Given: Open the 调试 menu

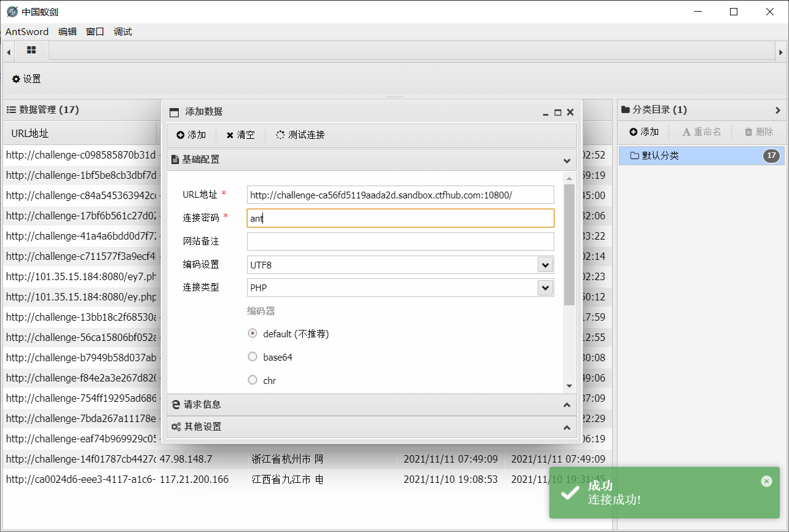Looking at the screenshot, I should click(x=122, y=31).
